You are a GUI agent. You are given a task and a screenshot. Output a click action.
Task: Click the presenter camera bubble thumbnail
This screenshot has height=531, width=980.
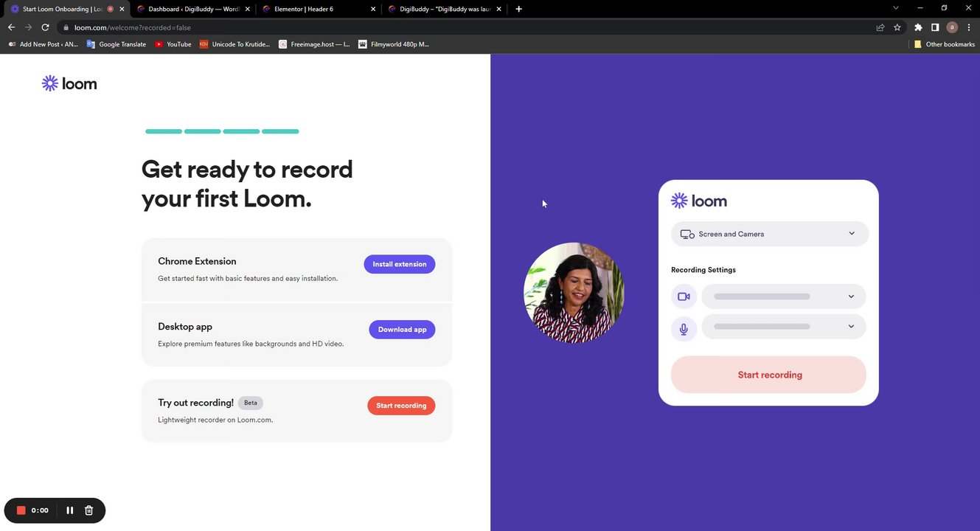pyautogui.click(x=574, y=293)
